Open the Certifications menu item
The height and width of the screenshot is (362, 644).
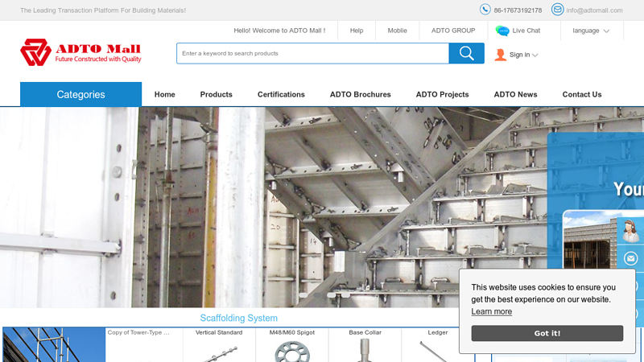click(281, 94)
